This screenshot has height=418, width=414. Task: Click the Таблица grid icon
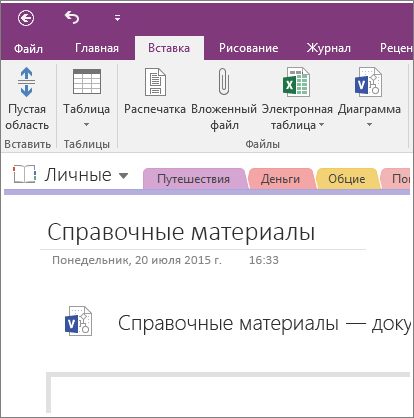tap(87, 81)
